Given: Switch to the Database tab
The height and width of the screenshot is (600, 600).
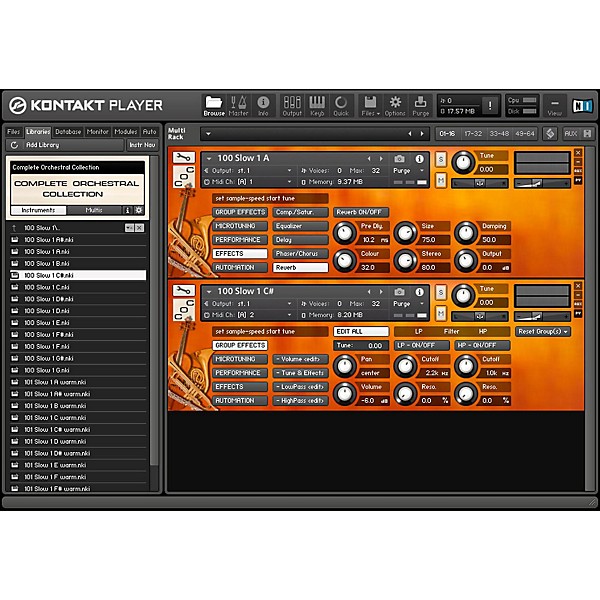Looking at the screenshot, I should [68, 132].
